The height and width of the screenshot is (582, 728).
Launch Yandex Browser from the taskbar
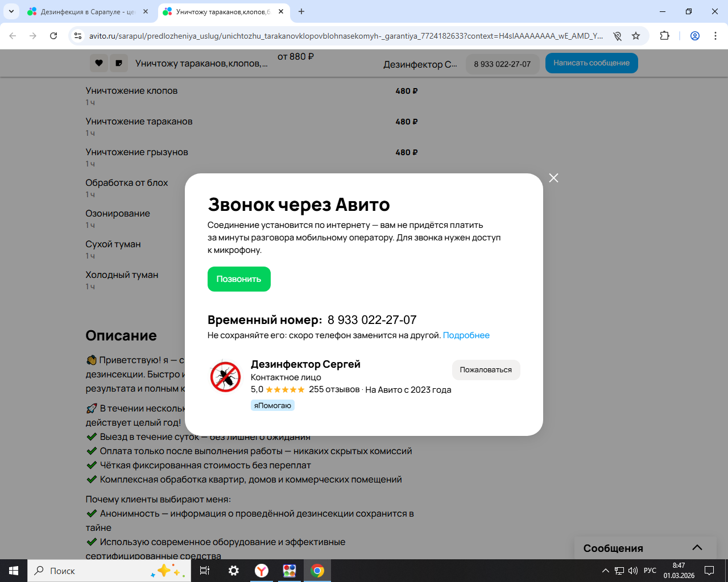(262, 571)
